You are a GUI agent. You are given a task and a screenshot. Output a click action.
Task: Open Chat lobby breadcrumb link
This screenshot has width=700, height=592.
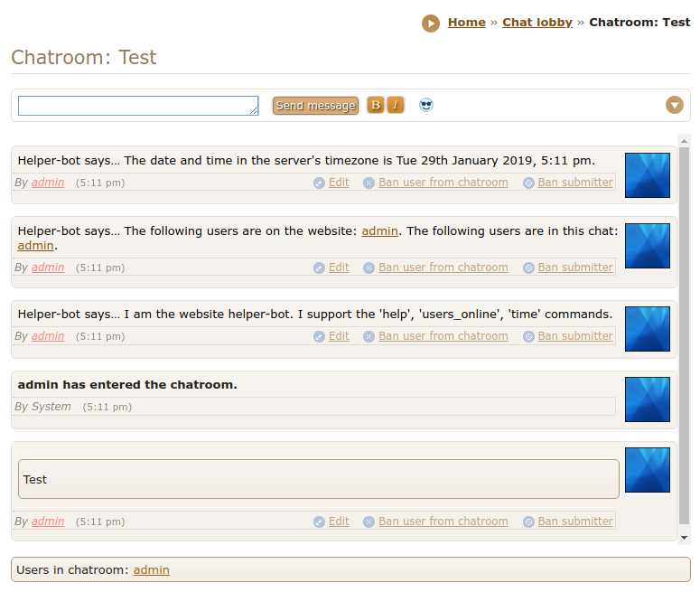pos(537,23)
